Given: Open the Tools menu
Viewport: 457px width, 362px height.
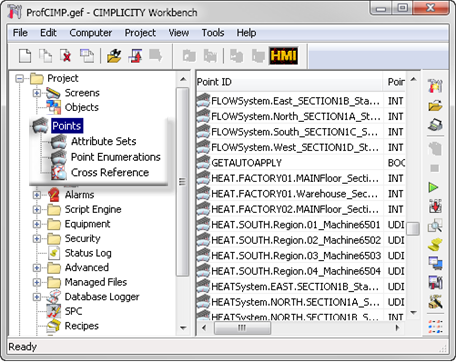Looking at the screenshot, I should click(x=213, y=33).
